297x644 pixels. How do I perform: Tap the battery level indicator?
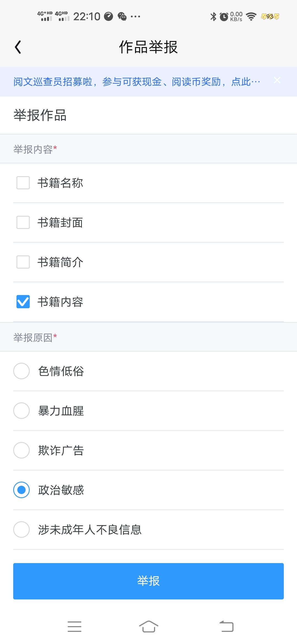coord(270,17)
